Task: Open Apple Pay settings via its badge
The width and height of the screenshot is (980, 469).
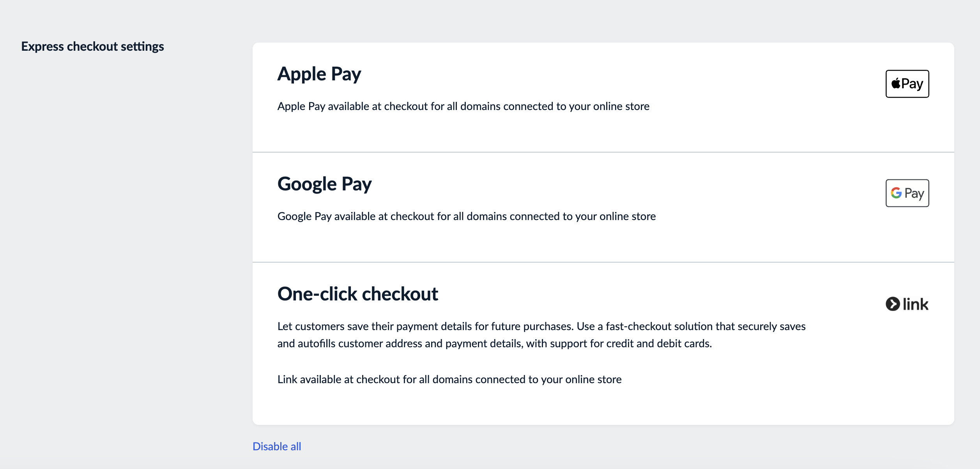Action: coord(907,83)
